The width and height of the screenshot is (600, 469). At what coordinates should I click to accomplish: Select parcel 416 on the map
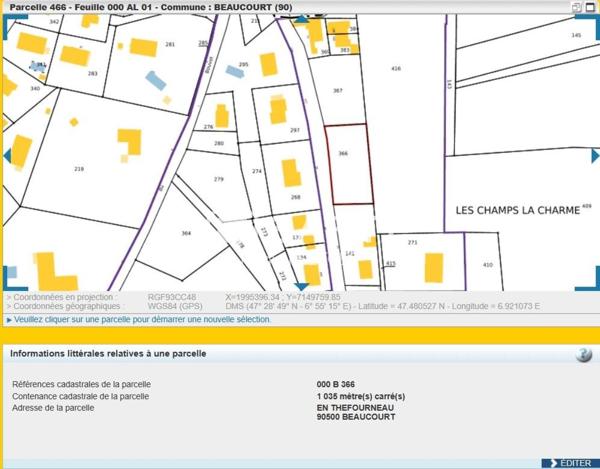pyautogui.click(x=396, y=68)
